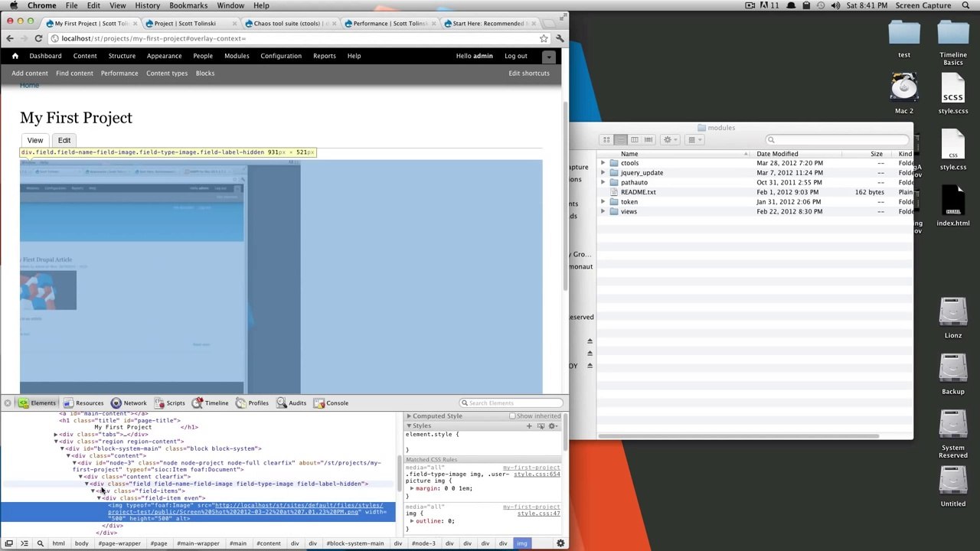
Task: Open the Audits panel in DevTools
Action: pyautogui.click(x=291, y=403)
